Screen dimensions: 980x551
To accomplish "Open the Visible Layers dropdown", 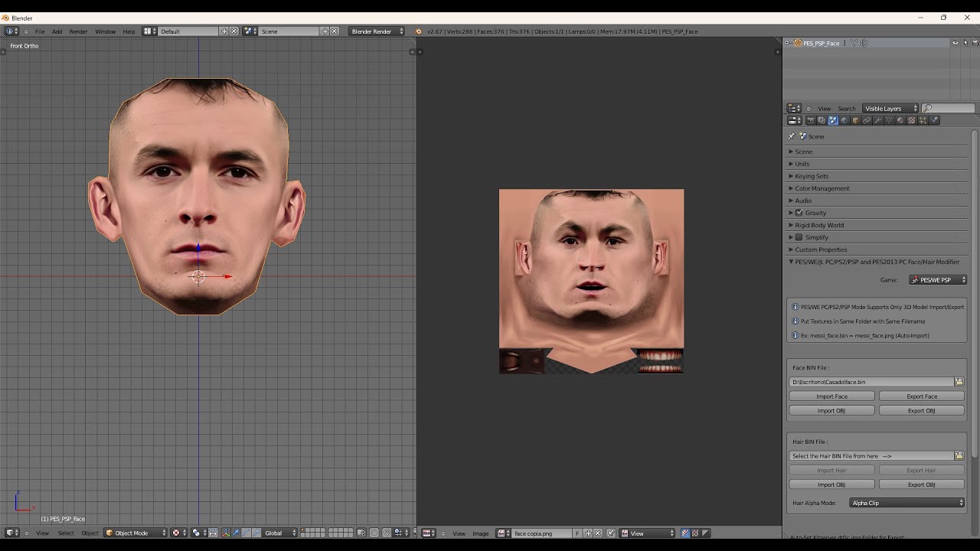I will coord(890,109).
